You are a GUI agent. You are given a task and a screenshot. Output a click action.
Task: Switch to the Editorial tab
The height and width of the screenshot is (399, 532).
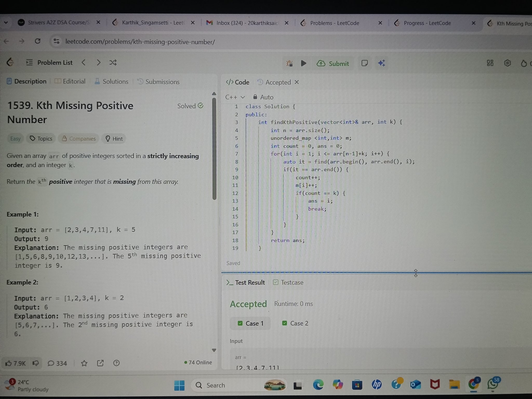pos(70,82)
